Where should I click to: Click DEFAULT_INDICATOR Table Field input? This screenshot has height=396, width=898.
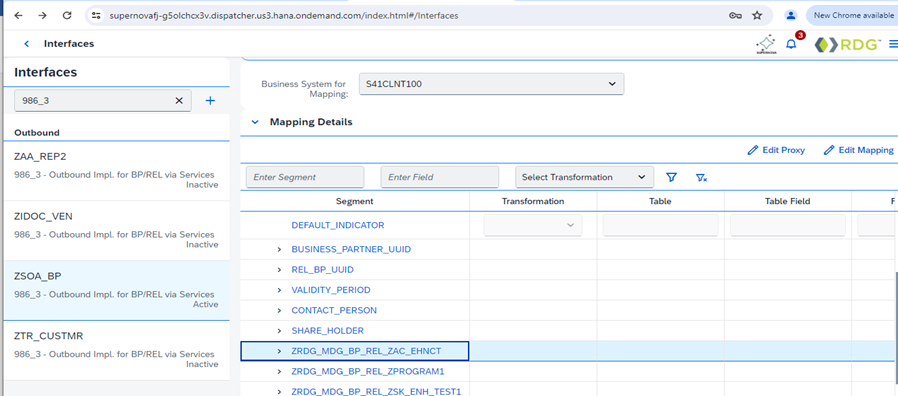(x=787, y=225)
